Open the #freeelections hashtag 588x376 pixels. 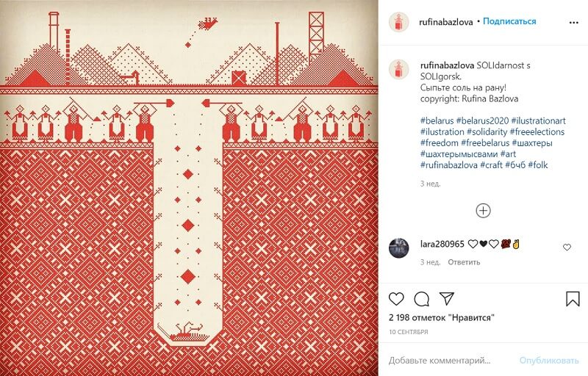coord(537,132)
